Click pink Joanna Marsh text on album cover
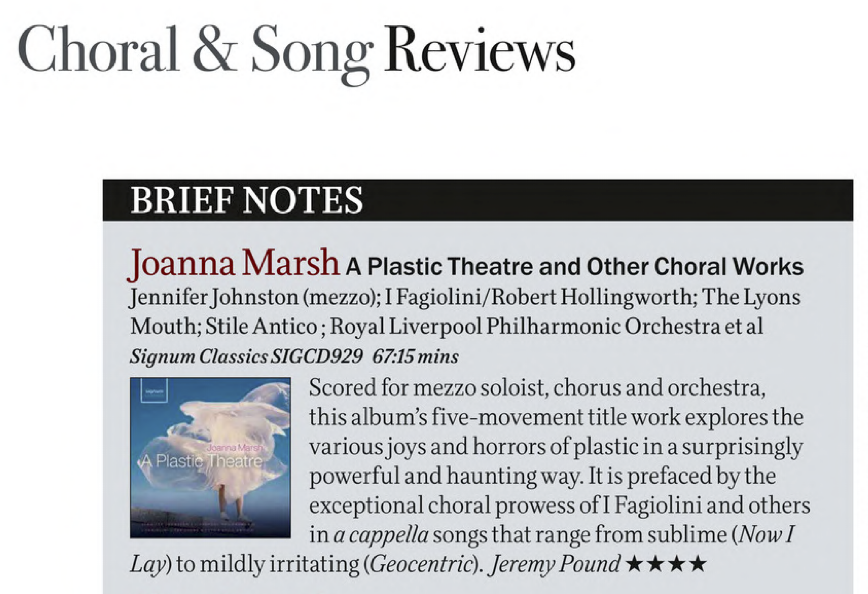This screenshot has width=868, height=594. tap(235, 448)
